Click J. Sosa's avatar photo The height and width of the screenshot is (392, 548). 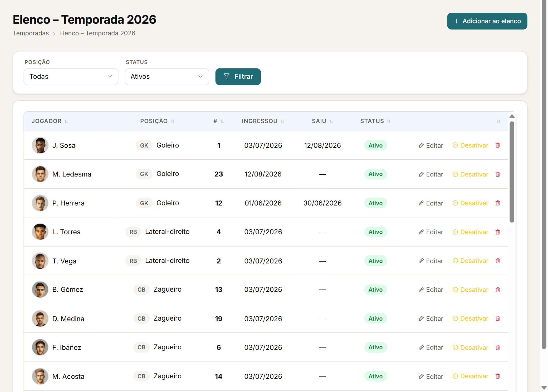point(40,145)
